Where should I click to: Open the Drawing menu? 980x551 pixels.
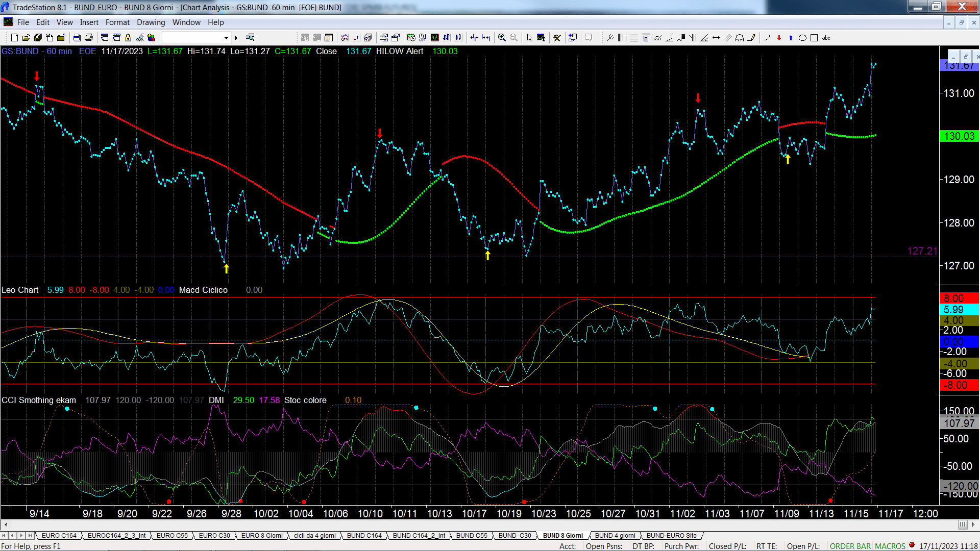pyautogui.click(x=151, y=22)
